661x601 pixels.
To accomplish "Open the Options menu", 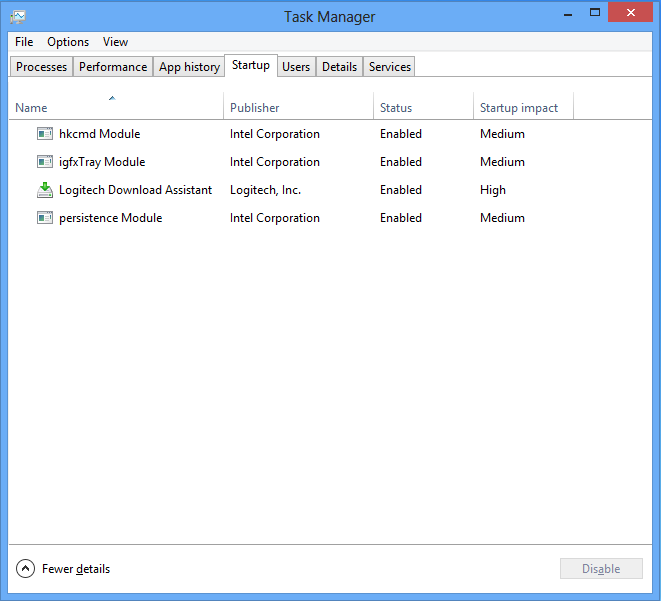I will tap(68, 42).
